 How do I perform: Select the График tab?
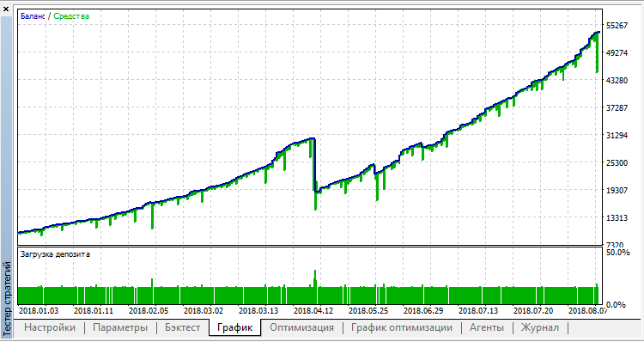coord(234,327)
